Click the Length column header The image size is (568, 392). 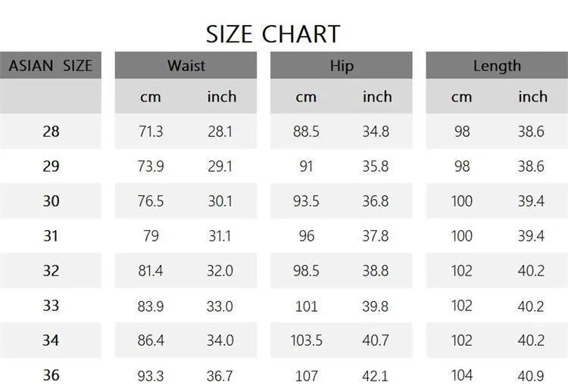(x=497, y=66)
